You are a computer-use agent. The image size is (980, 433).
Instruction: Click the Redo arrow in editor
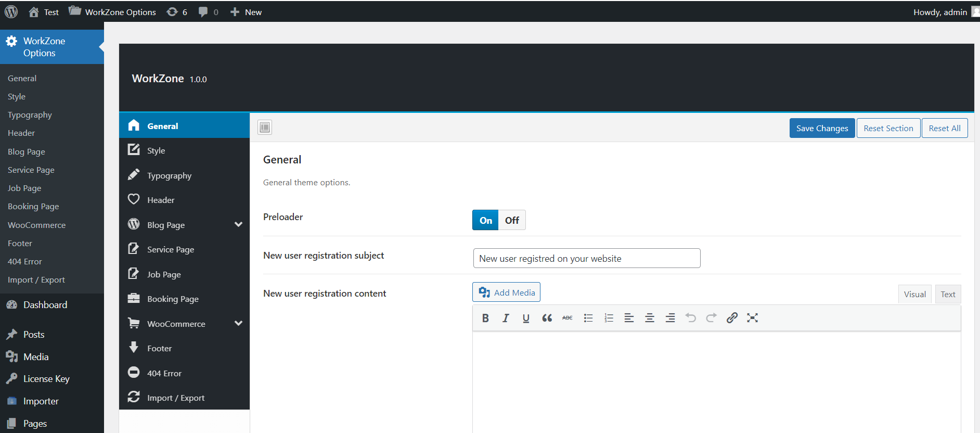(711, 318)
